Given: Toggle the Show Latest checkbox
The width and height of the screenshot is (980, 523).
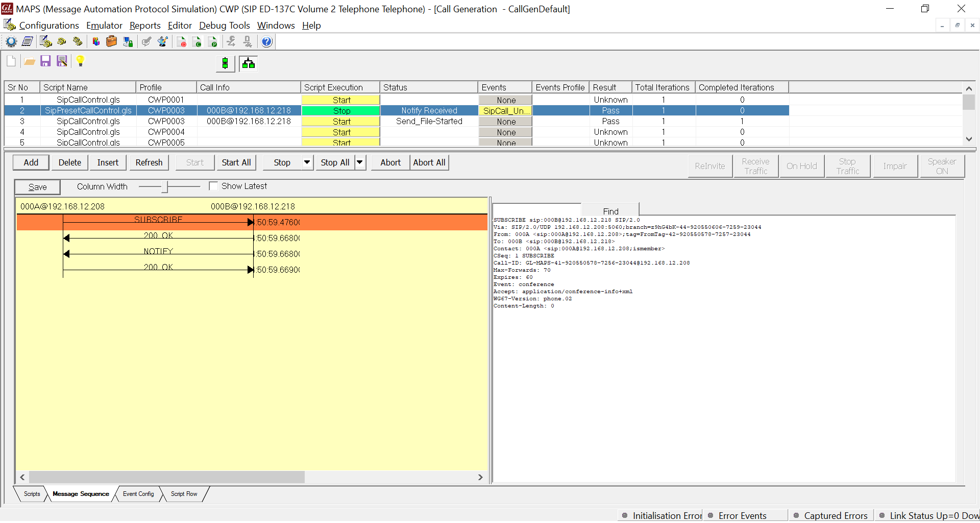Looking at the screenshot, I should 213,186.
